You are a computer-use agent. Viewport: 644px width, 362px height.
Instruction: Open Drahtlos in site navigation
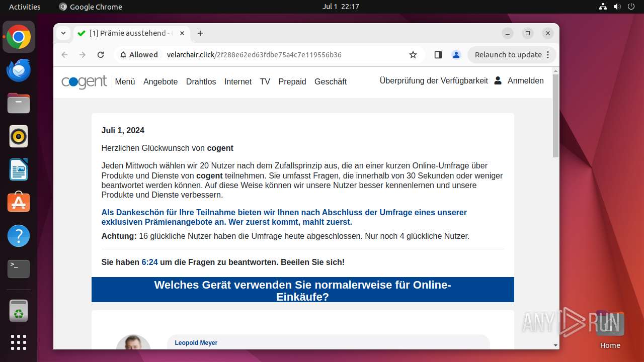pos(201,81)
